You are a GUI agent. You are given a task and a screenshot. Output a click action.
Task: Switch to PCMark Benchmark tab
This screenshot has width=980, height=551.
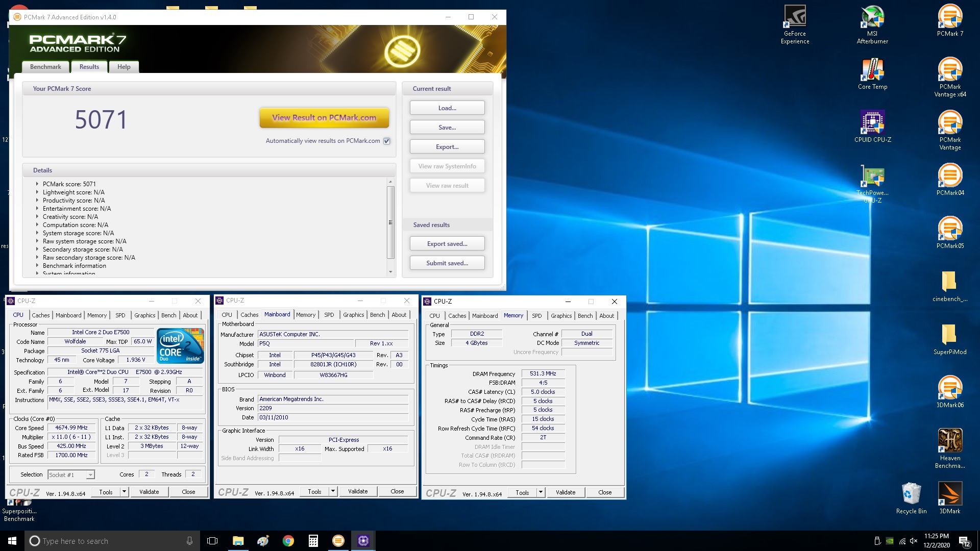[x=45, y=67]
